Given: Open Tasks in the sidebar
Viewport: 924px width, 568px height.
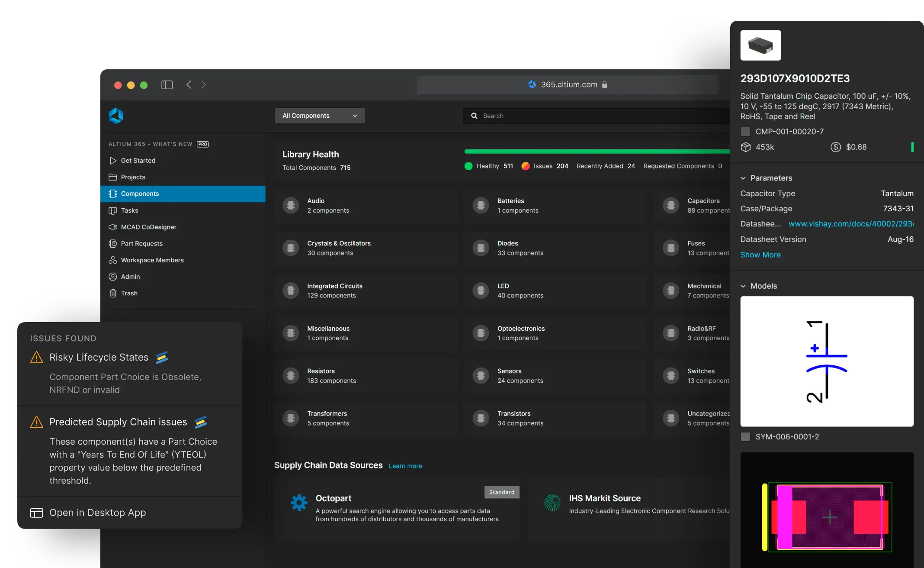Looking at the screenshot, I should tap(183, 210).
